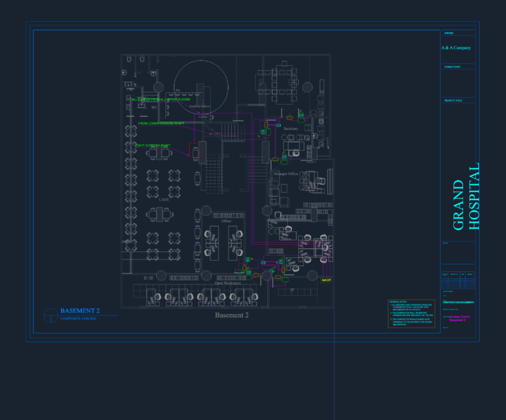Viewport: 506px width, 420px height.
Task: Click the 'GENERAL NOTES' box
Action: pyautogui.click(x=411, y=314)
